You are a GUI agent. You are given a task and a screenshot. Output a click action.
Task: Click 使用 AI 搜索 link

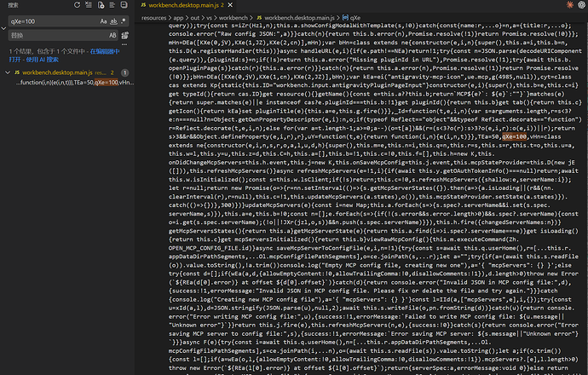click(x=43, y=60)
